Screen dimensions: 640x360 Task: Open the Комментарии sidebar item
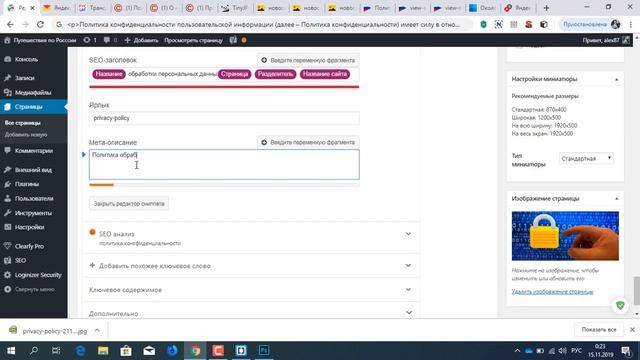pos(33,151)
